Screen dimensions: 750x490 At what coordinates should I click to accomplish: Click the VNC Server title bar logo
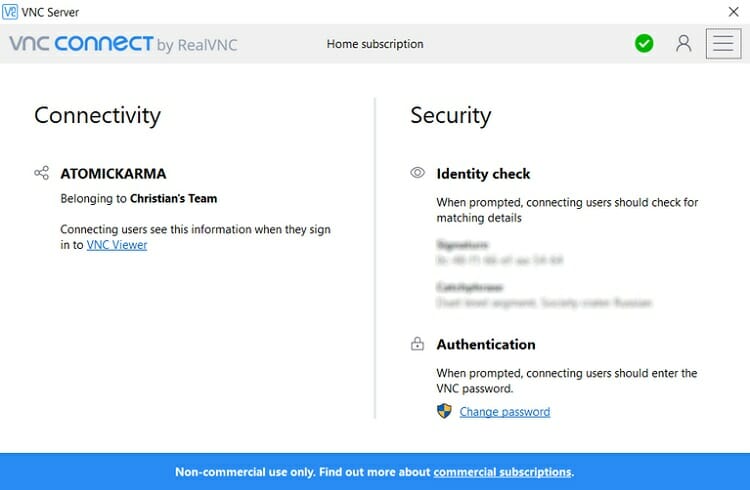coord(10,11)
